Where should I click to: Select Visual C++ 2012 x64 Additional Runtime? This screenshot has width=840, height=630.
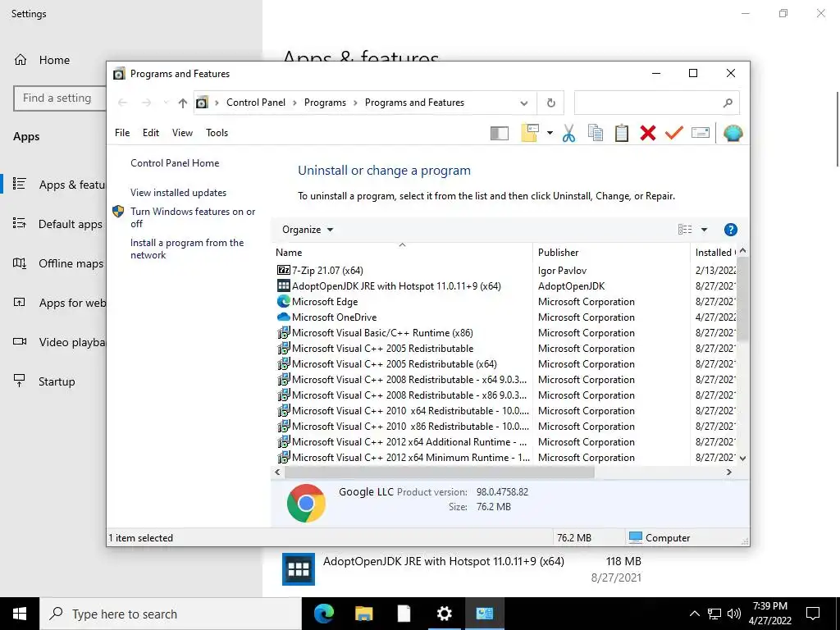[x=403, y=442]
